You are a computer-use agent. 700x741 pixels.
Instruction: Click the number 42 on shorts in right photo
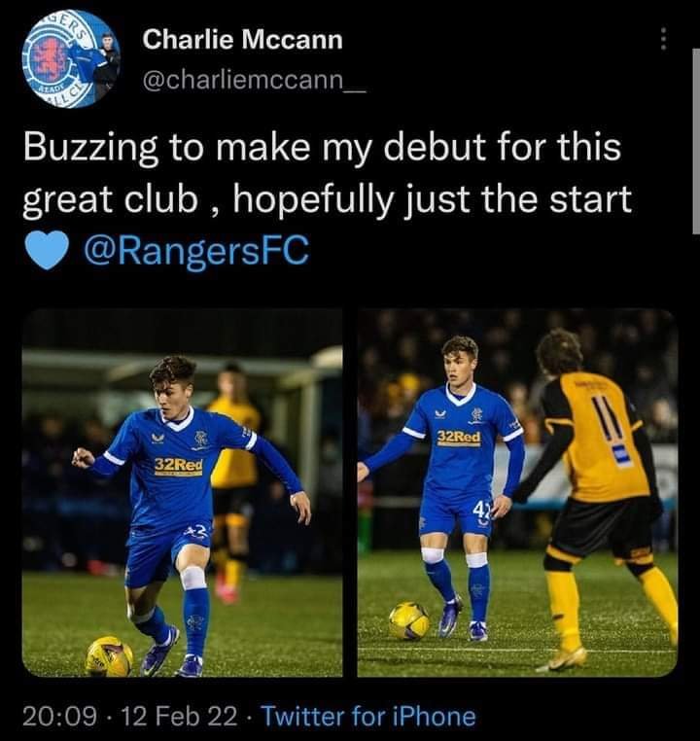[x=482, y=511]
